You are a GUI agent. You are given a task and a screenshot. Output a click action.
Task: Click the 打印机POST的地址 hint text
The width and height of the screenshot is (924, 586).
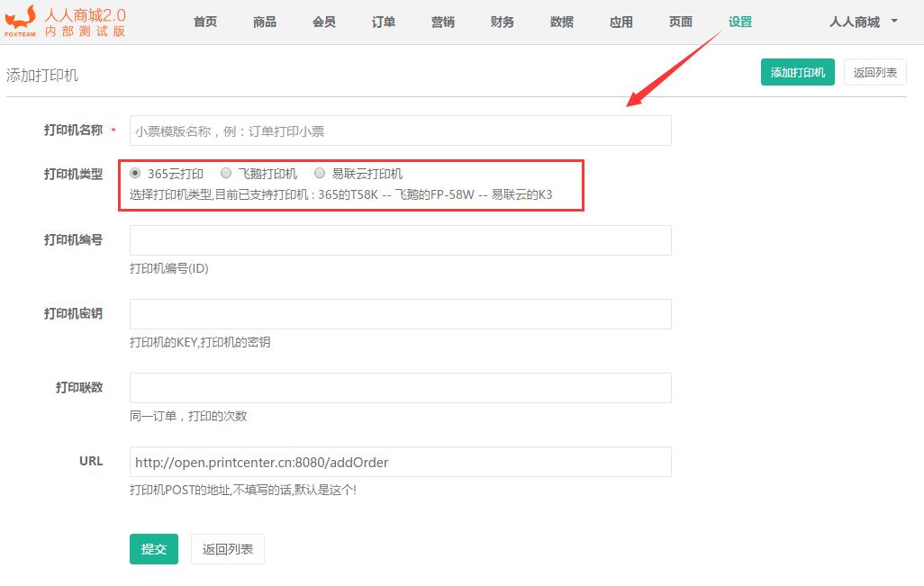pos(243,490)
